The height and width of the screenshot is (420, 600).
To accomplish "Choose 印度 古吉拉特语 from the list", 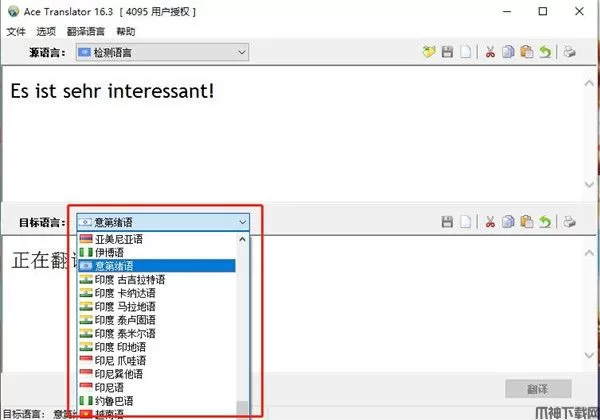I will (x=157, y=280).
